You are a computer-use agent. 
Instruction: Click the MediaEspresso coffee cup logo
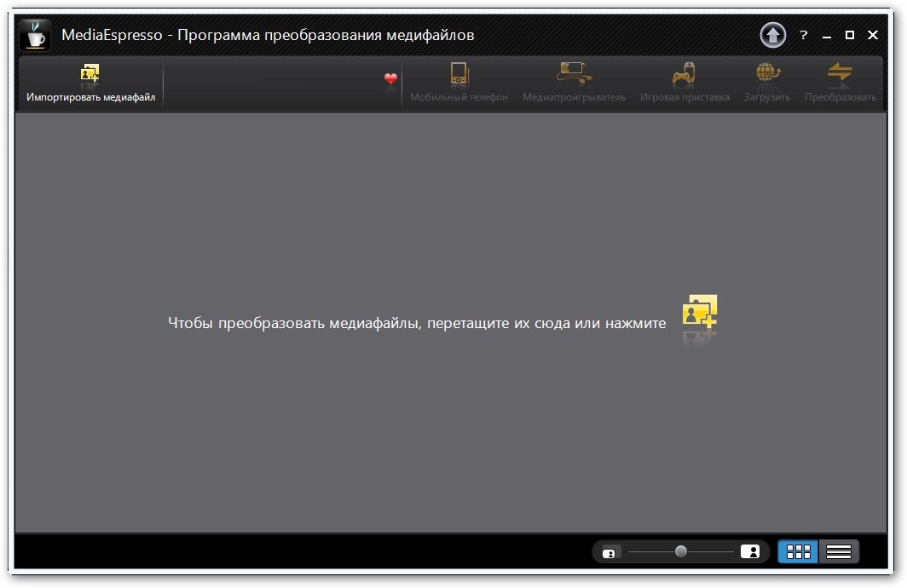pyautogui.click(x=35, y=35)
